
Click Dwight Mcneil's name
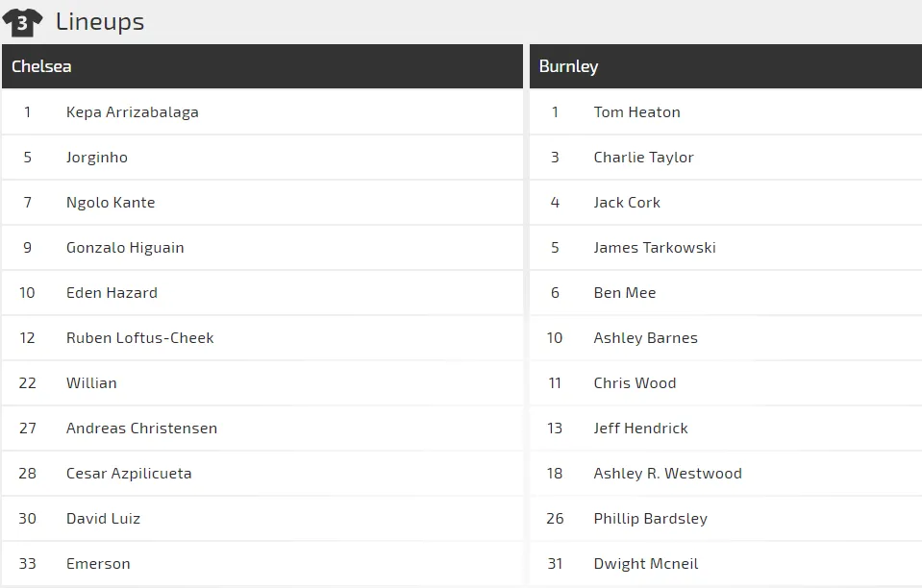(645, 564)
